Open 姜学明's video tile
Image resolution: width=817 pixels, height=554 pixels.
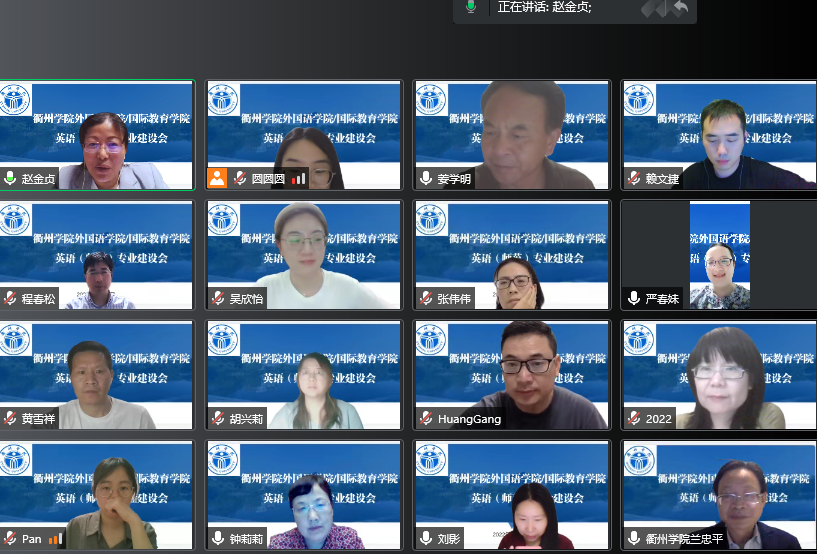(512, 135)
